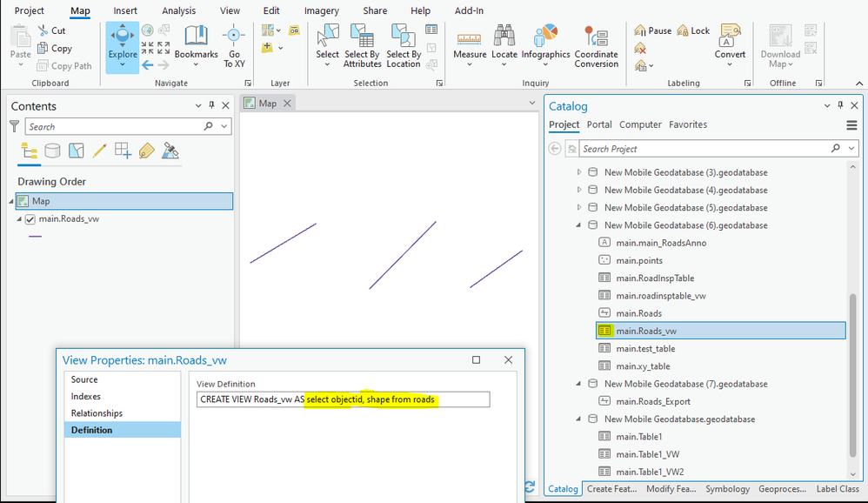
Task: Lock labels with the Lock button
Action: (x=693, y=31)
